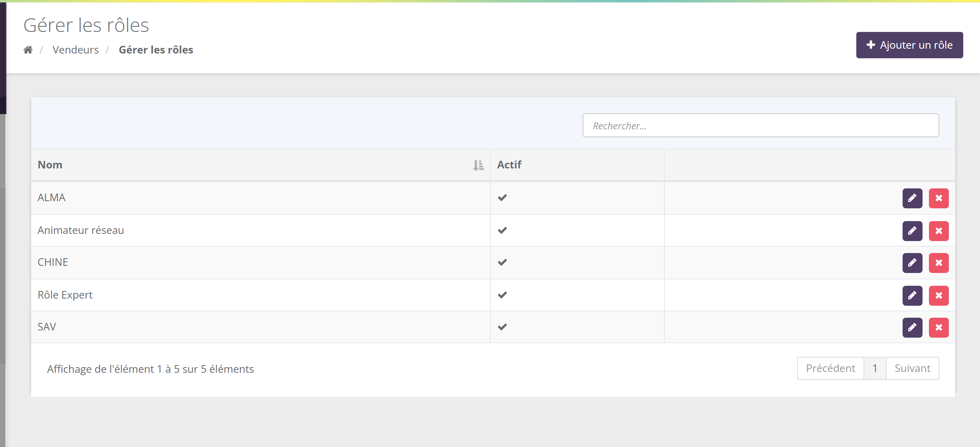
Task: Open Gérer les rôles breadcrumb item
Action: click(x=156, y=50)
